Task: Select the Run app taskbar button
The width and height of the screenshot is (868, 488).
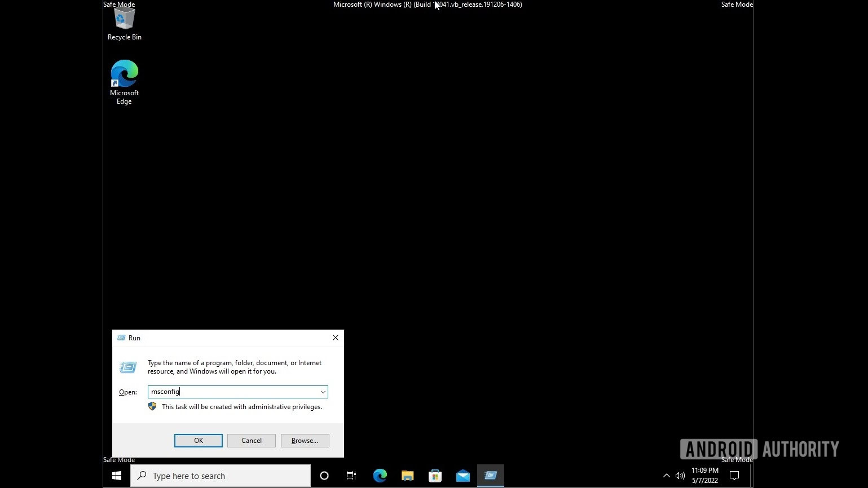Action: (490, 476)
